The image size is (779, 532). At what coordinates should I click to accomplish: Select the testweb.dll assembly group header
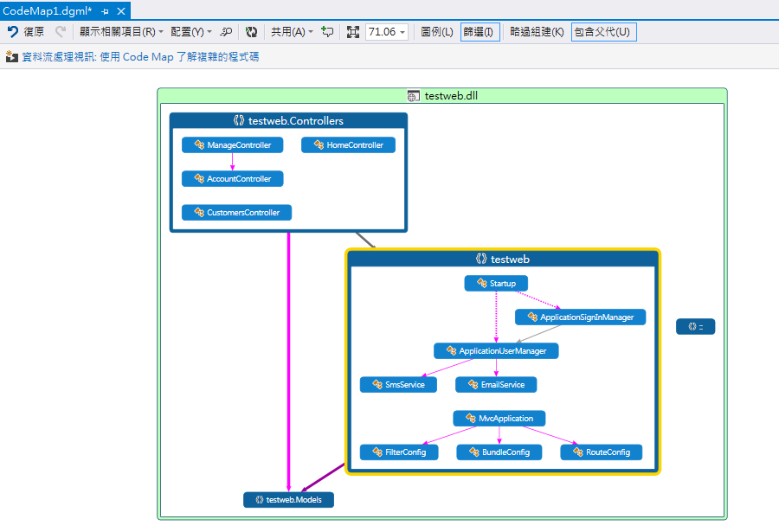(442, 96)
